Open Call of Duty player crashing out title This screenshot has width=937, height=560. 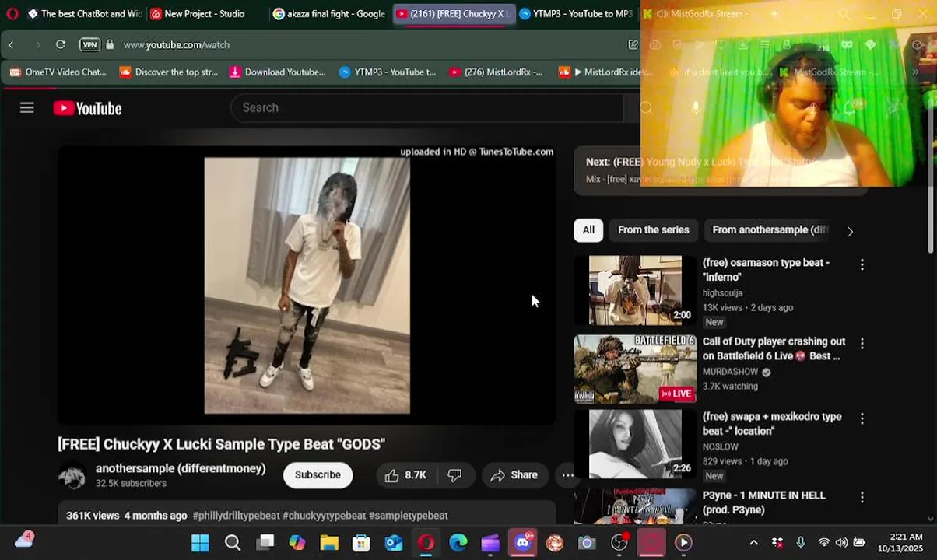tap(774, 348)
